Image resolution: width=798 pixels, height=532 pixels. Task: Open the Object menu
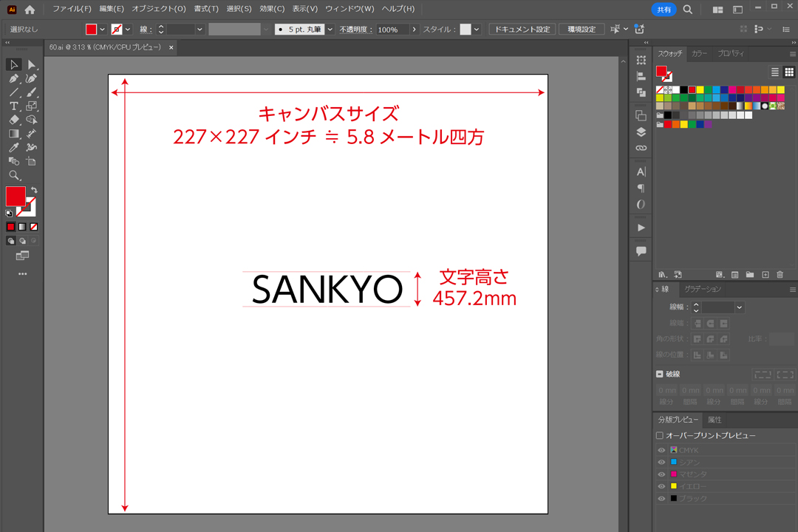click(x=159, y=9)
